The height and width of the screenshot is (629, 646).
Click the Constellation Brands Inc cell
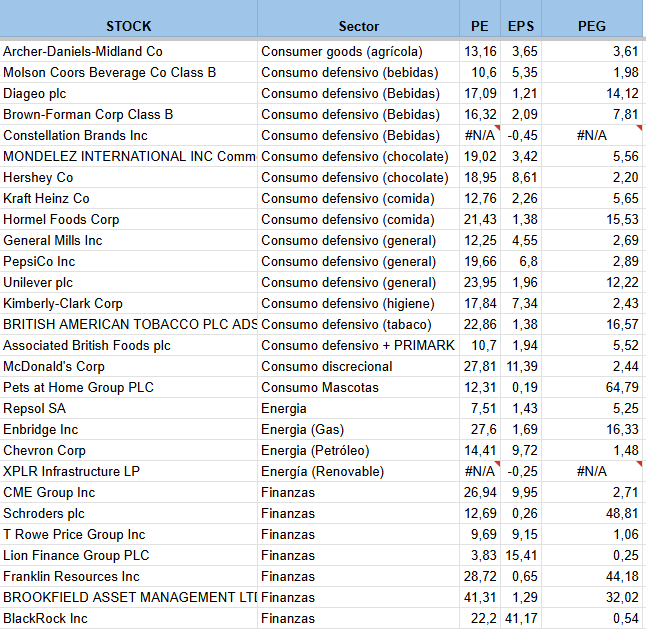[x=129, y=136]
